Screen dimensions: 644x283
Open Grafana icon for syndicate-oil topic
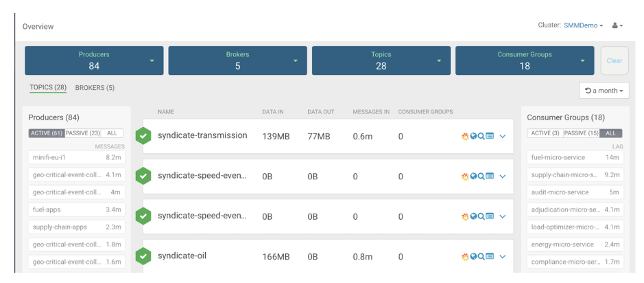point(465,257)
